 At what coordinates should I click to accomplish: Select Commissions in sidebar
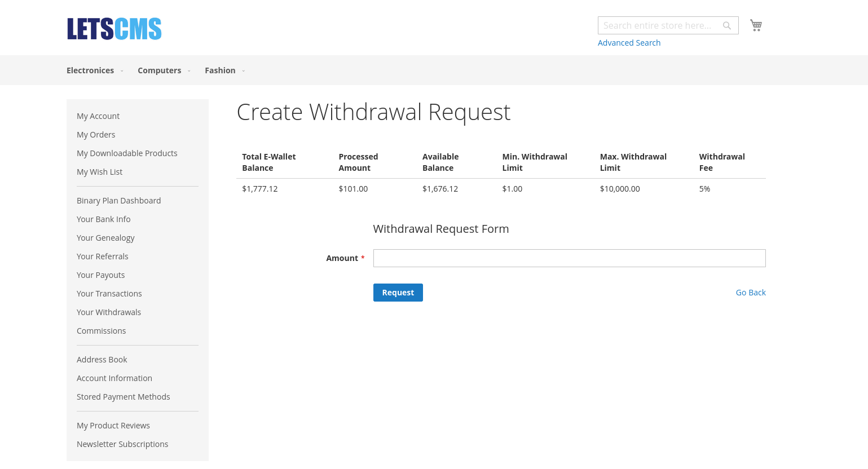click(x=101, y=331)
